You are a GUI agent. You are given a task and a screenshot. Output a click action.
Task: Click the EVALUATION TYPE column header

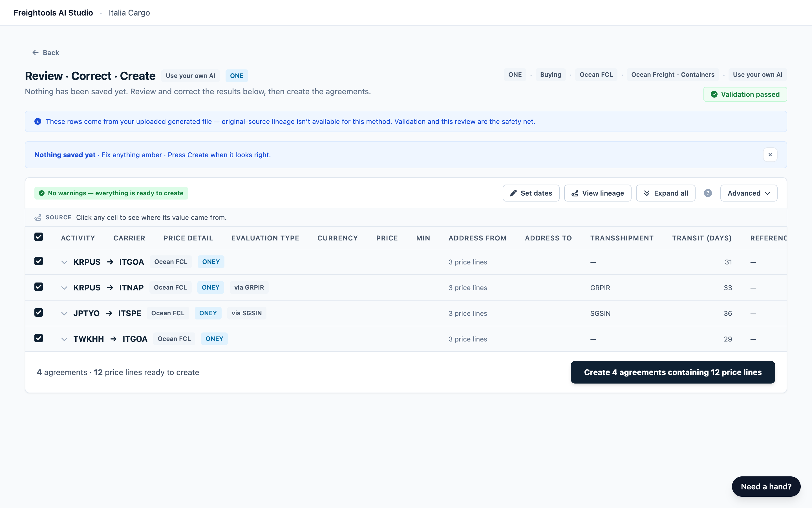coord(265,238)
